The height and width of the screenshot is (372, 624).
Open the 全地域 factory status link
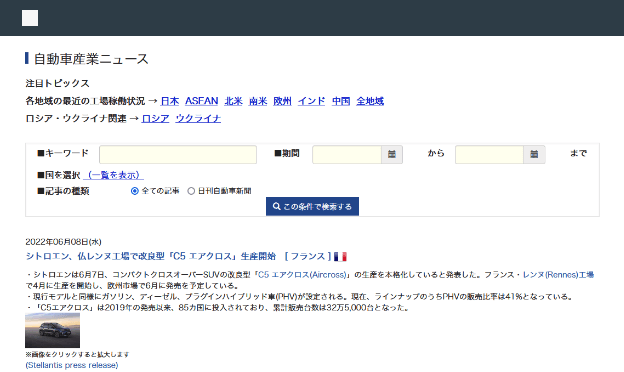(x=370, y=101)
